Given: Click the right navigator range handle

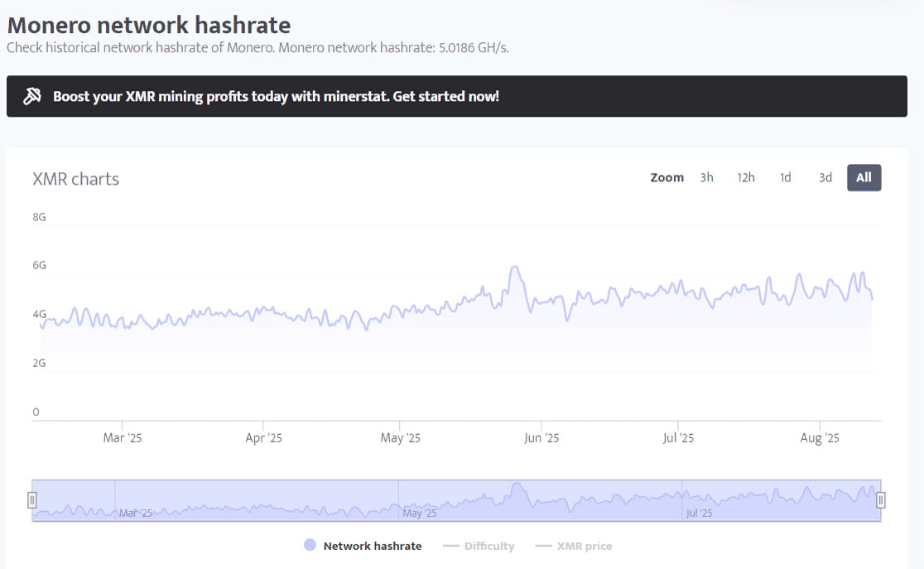Looking at the screenshot, I should point(880,500).
